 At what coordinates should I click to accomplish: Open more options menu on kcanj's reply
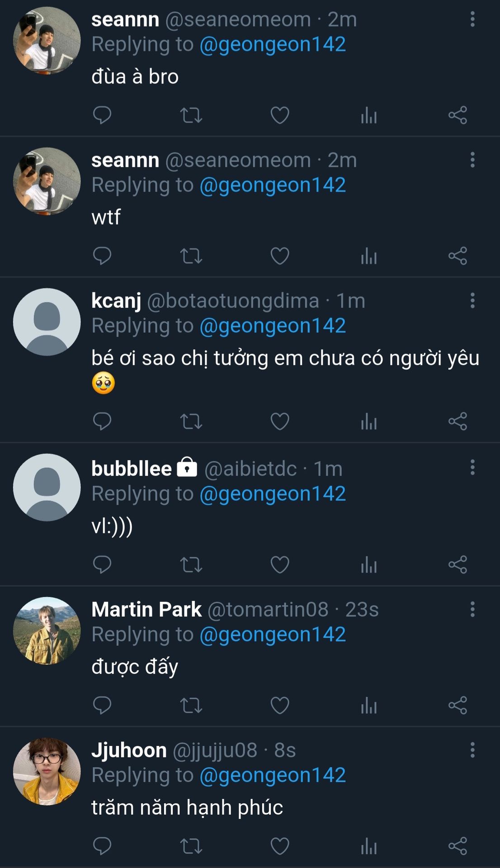[472, 301]
